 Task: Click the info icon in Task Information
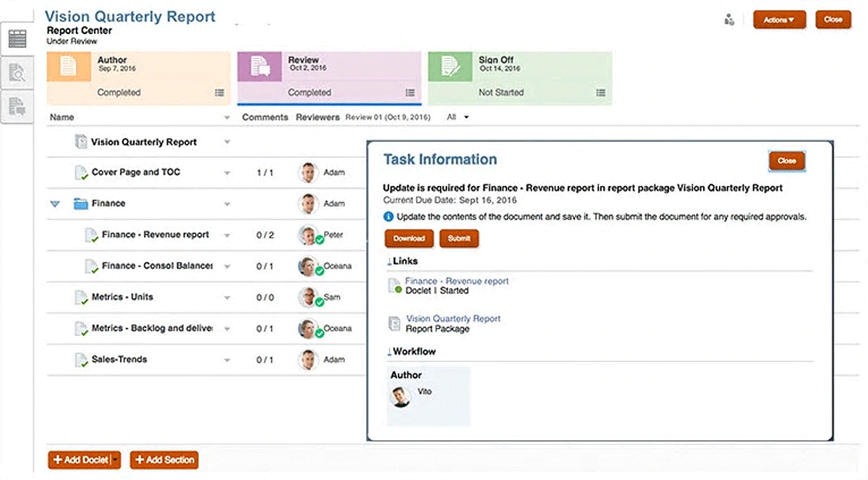388,216
